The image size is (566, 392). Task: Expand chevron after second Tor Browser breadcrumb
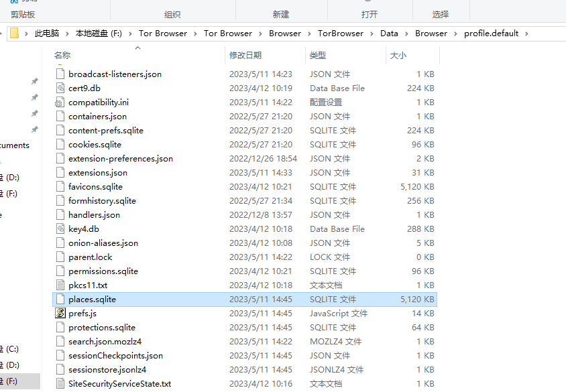[x=260, y=34]
